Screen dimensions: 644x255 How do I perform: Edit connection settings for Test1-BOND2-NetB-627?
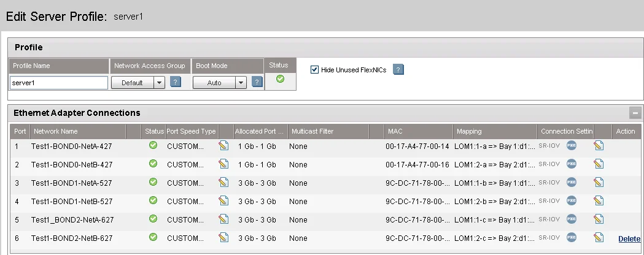click(x=599, y=238)
